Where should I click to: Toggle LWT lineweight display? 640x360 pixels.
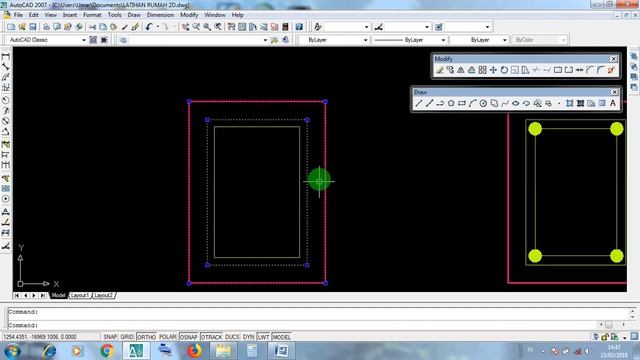click(263, 337)
